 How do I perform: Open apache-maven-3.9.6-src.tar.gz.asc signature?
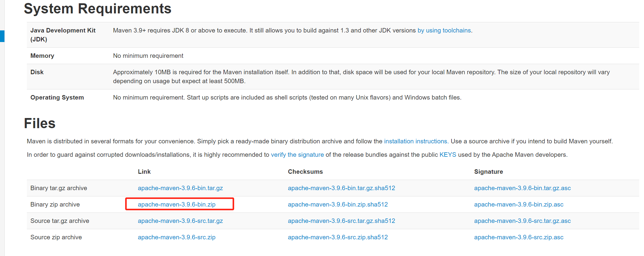(522, 221)
